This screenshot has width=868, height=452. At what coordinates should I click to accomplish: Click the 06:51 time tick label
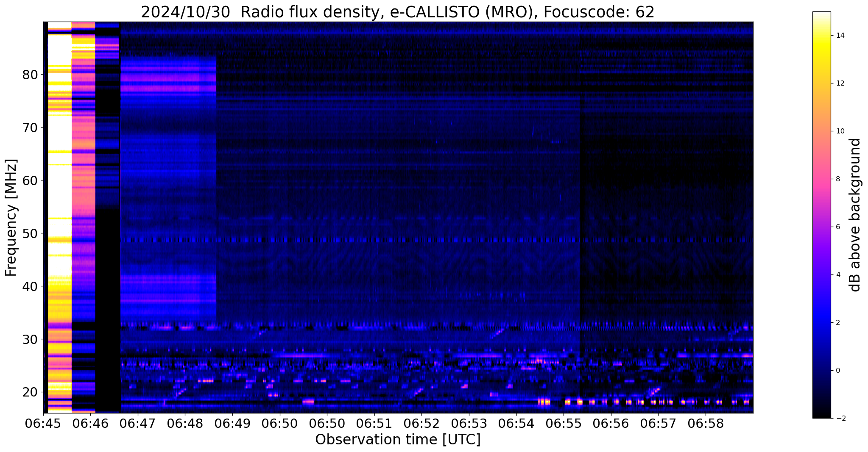[374, 424]
